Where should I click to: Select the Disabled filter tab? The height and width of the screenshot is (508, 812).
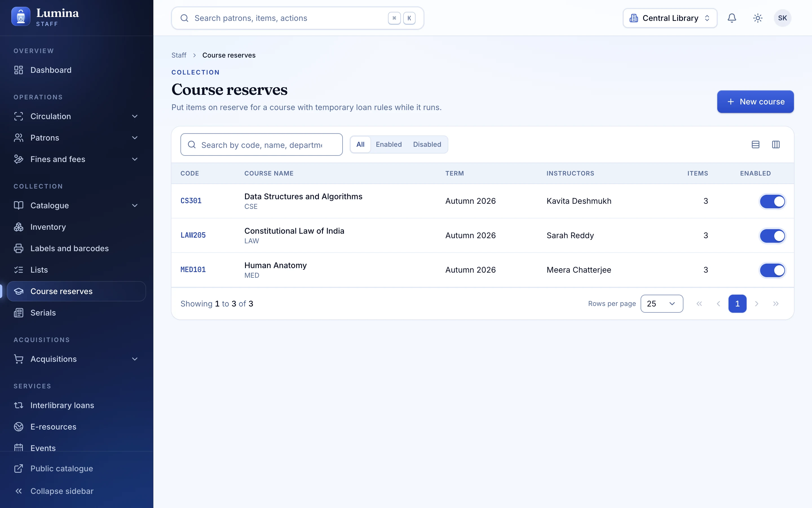427,144
